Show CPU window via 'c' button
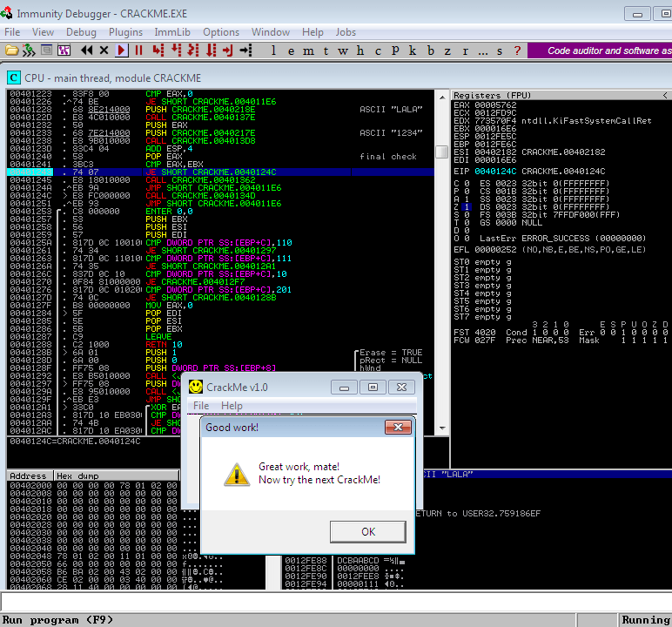This screenshot has width=672, height=627. (378, 51)
